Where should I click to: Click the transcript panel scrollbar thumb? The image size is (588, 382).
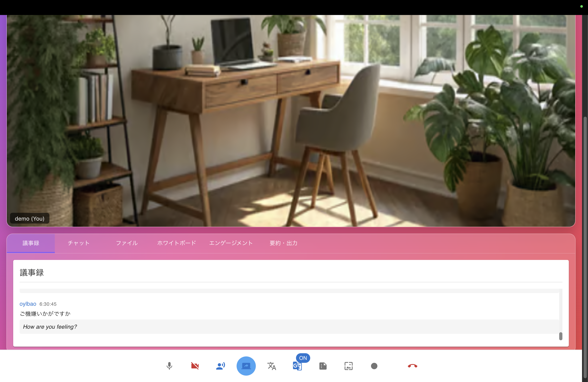click(x=561, y=336)
